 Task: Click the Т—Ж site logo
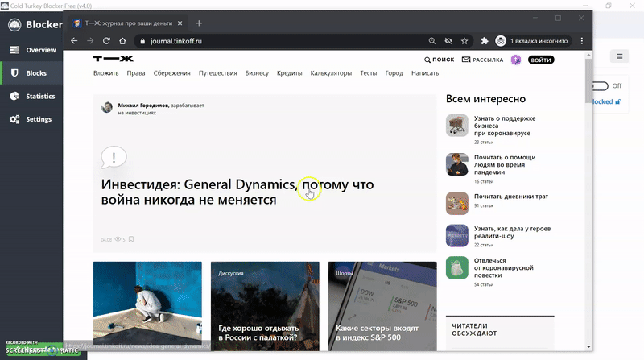pyautogui.click(x=114, y=59)
